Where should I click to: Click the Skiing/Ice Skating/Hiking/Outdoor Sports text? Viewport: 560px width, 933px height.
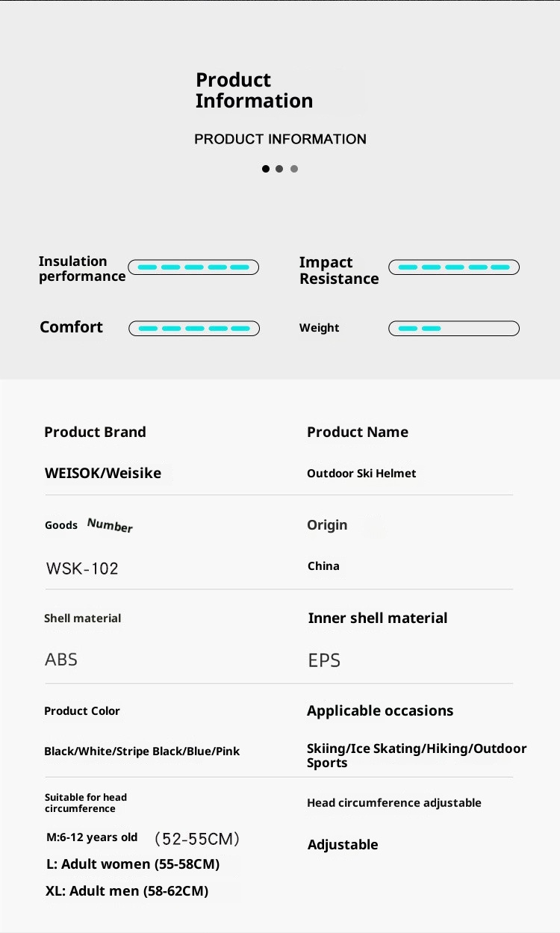point(417,755)
